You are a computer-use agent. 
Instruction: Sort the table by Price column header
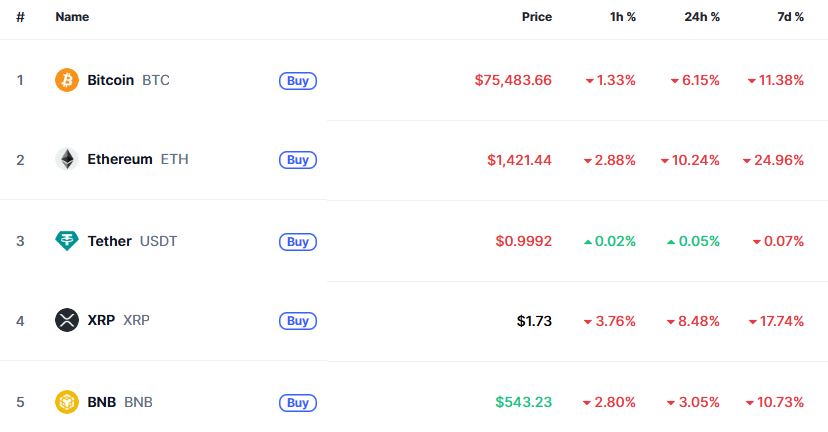point(537,17)
